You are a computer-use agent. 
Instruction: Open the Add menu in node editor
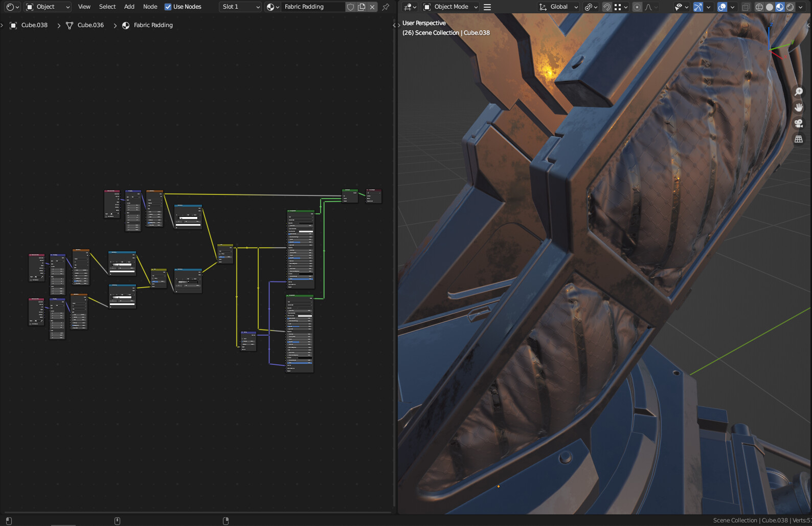point(129,7)
